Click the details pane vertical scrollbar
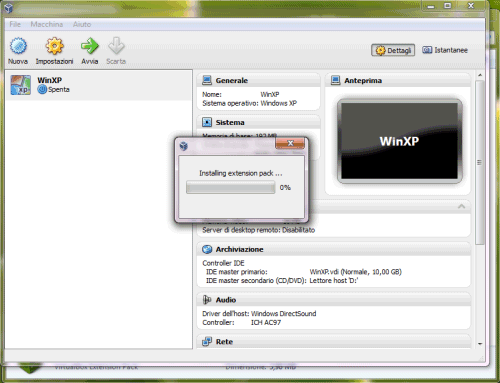 pyautogui.click(x=480, y=162)
